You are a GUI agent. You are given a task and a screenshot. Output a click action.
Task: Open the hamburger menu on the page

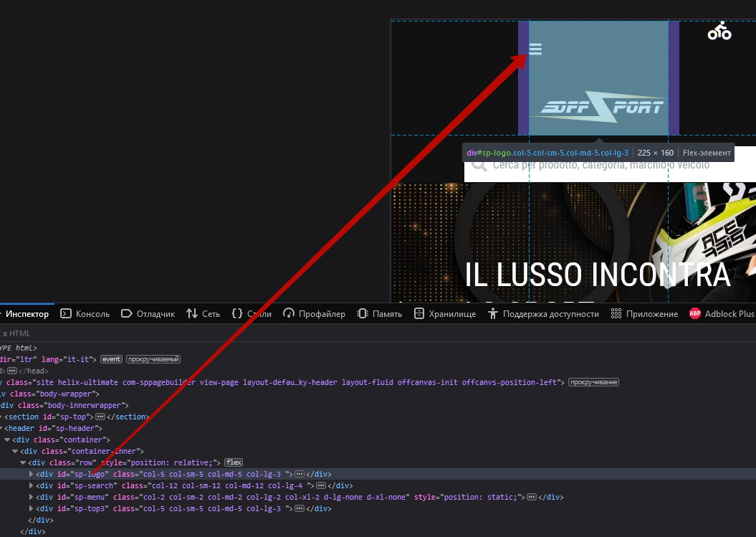535,49
